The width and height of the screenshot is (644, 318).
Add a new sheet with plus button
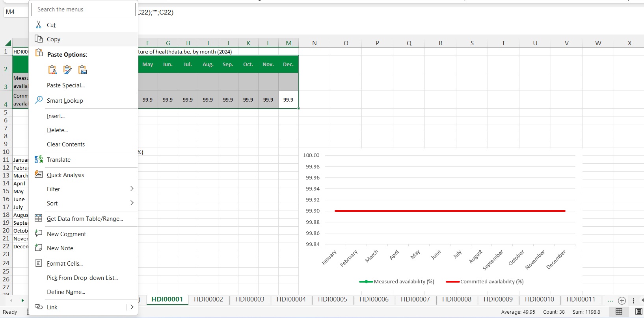pos(622,301)
